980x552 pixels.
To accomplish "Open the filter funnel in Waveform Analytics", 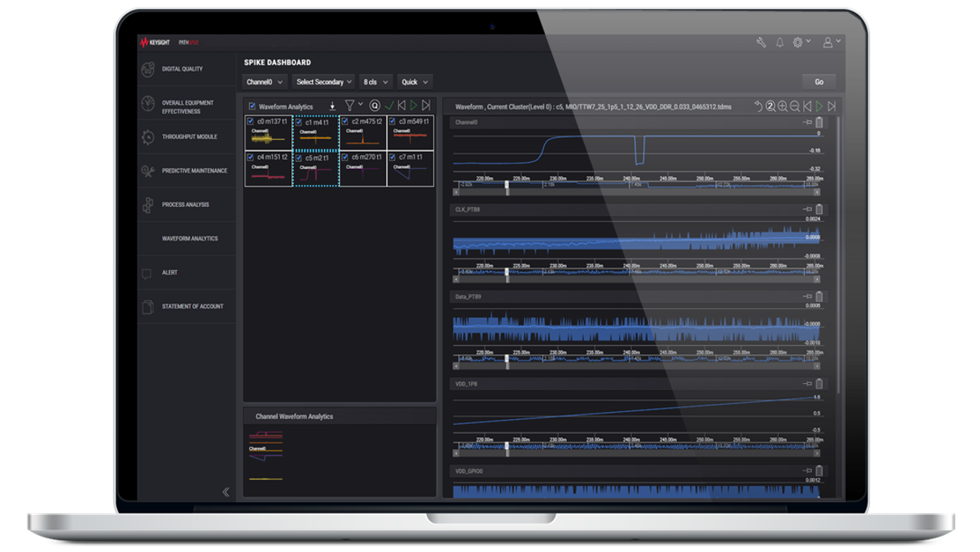I will coord(350,105).
